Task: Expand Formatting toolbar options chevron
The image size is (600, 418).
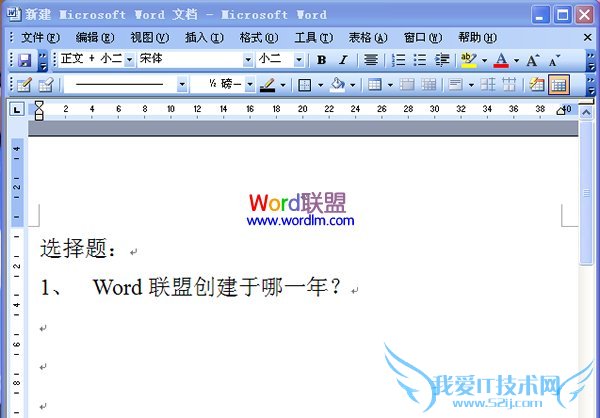Action: [591, 61]
